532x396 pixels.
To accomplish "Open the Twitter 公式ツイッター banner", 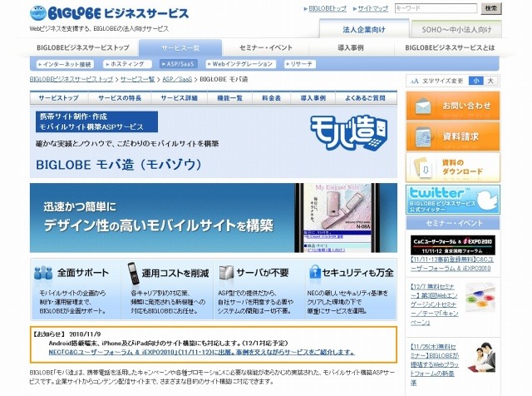I will [453, 200].
